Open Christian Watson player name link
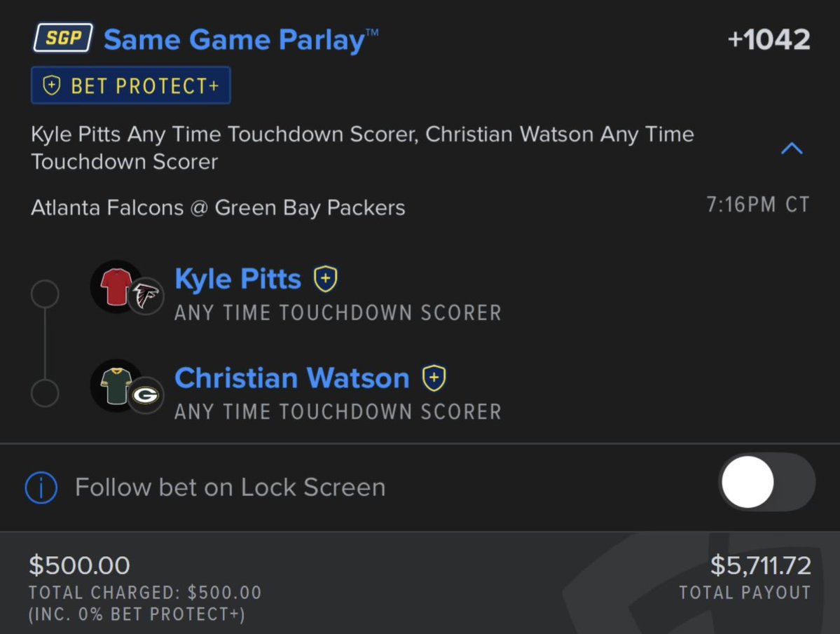Screen dimensions: 840x634 (x=292, y=378)
